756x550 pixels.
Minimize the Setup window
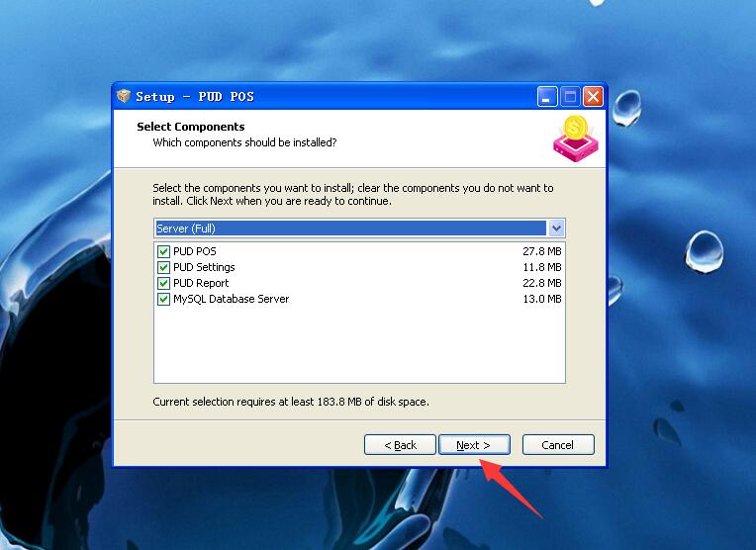click(547, 96)
